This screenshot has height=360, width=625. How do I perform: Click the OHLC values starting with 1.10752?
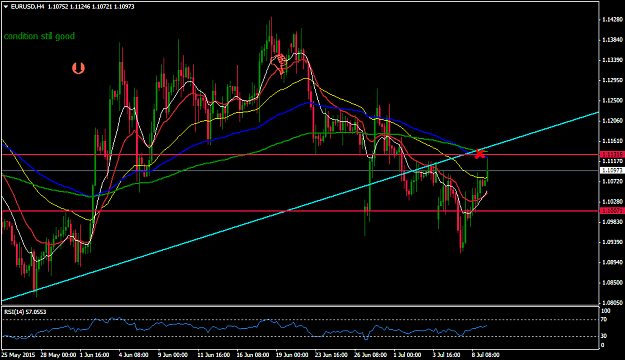(x=91, y=7)
